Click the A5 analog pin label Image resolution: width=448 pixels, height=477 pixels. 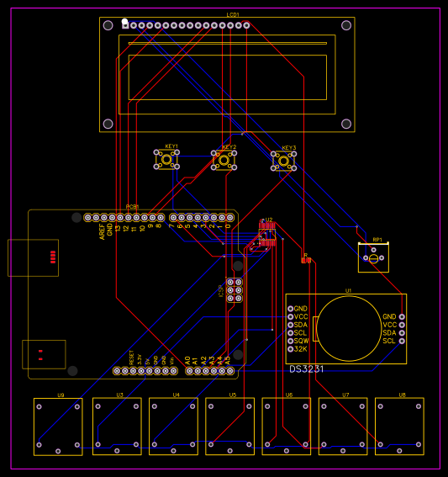[228, 361]
